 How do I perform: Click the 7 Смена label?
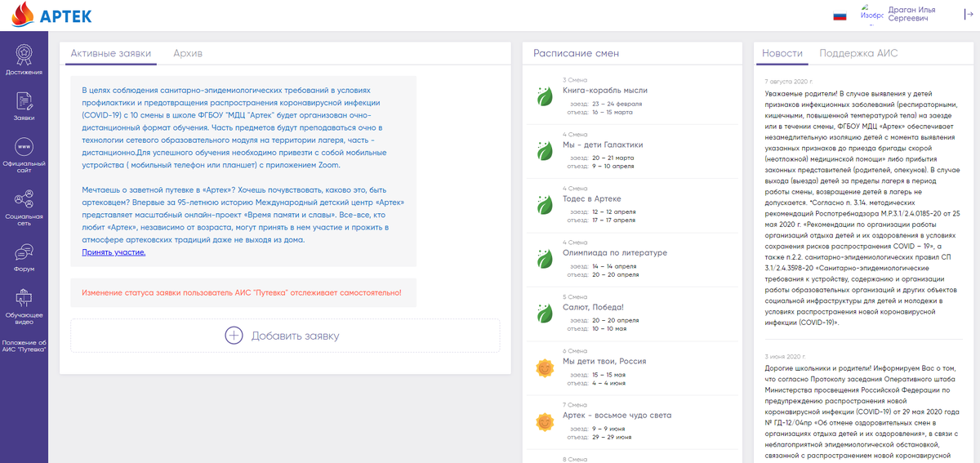coord(575,405)
